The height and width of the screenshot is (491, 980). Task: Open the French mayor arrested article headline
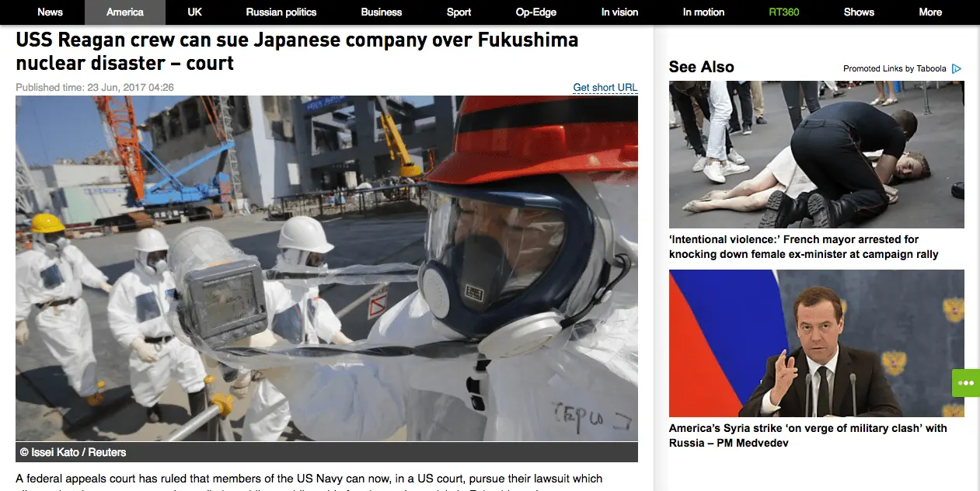[x=804, y=247]
